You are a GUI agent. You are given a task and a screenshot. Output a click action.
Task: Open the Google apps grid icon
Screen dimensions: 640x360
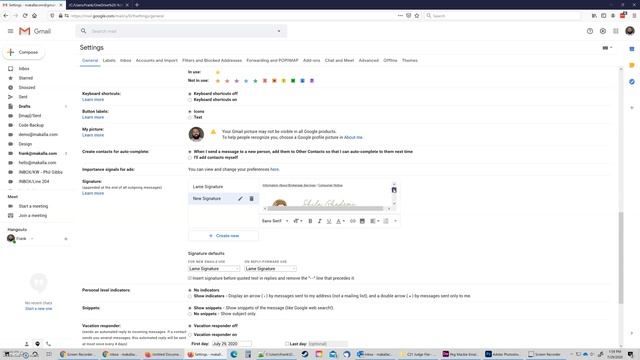point(616,31)
